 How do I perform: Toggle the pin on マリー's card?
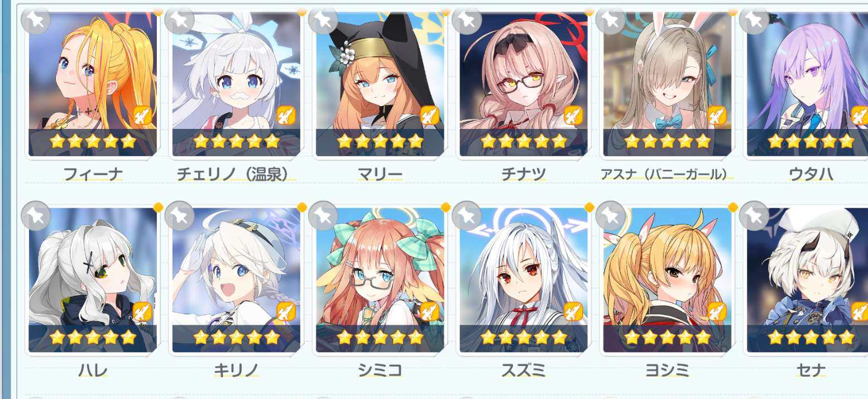[323, 20]
